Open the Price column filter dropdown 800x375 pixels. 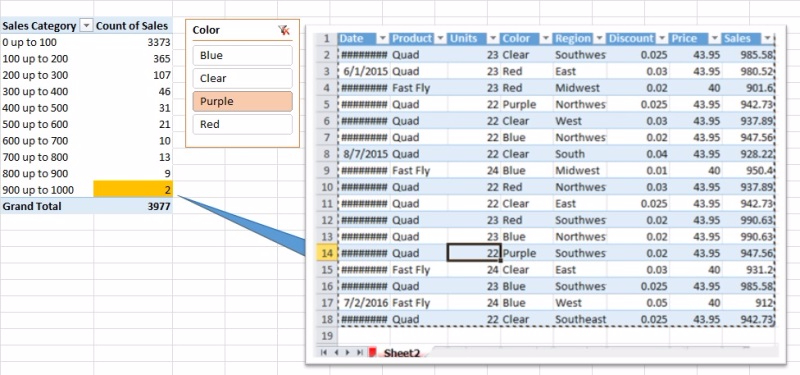point(715,39)
